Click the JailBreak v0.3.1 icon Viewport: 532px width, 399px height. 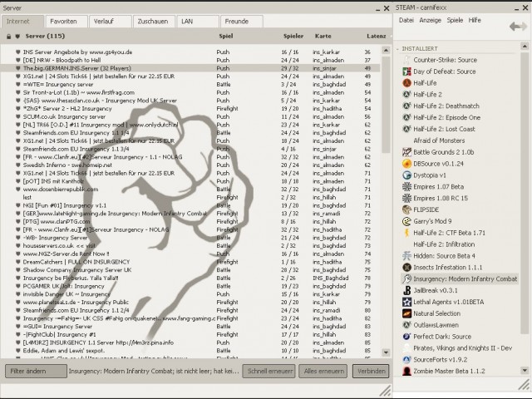[x=405, y=290]
